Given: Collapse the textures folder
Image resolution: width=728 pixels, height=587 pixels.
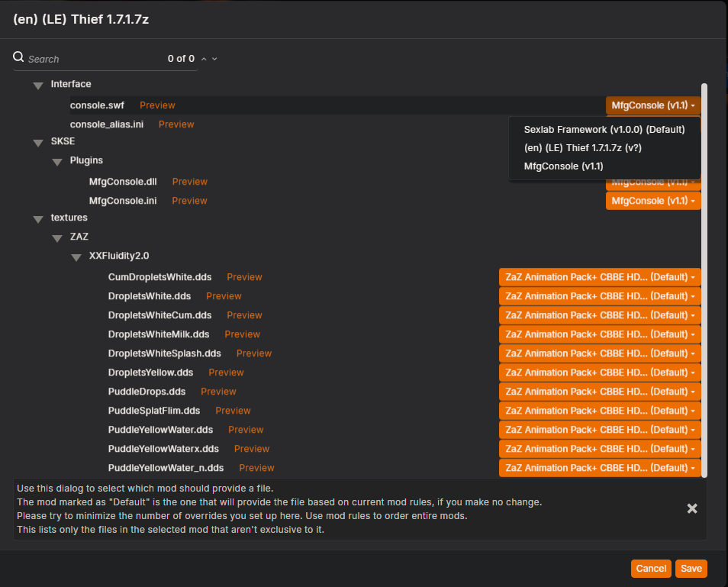Looking at the screenshot, I should (x=38, y=219).
